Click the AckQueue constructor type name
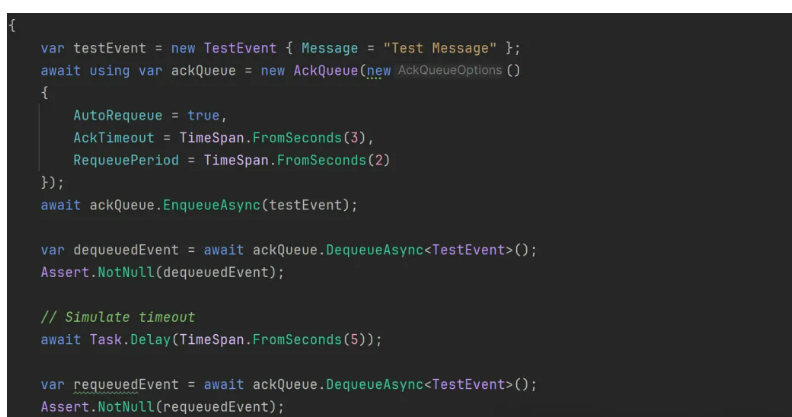Viewport: 792px width, 417px height. click(325, 71)
